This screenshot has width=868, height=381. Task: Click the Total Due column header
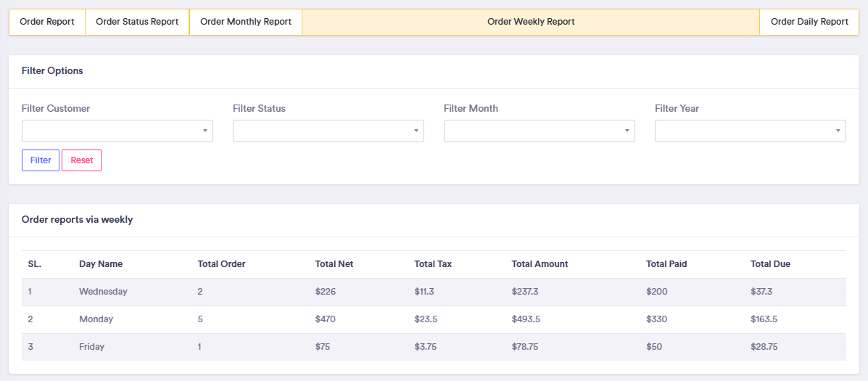[770, 264]
